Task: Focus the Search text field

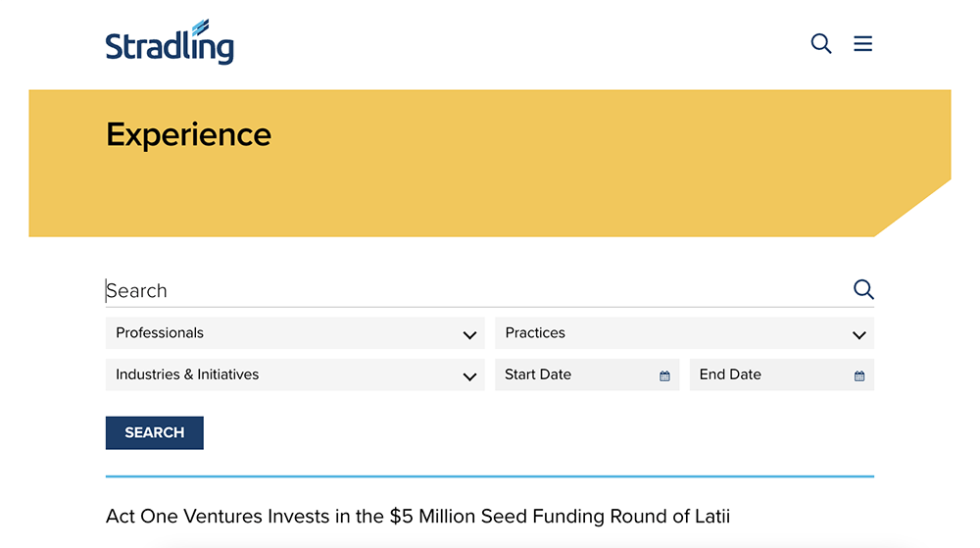Action: pos(470,291)
